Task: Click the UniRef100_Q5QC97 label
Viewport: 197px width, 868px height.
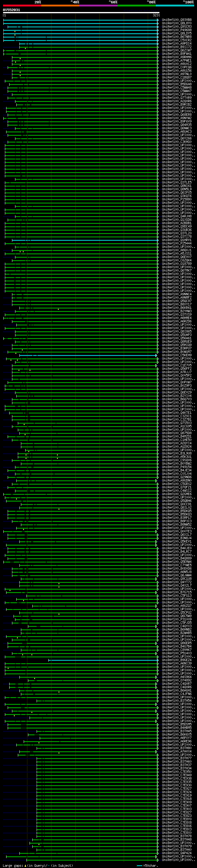Action: [177, 301]
